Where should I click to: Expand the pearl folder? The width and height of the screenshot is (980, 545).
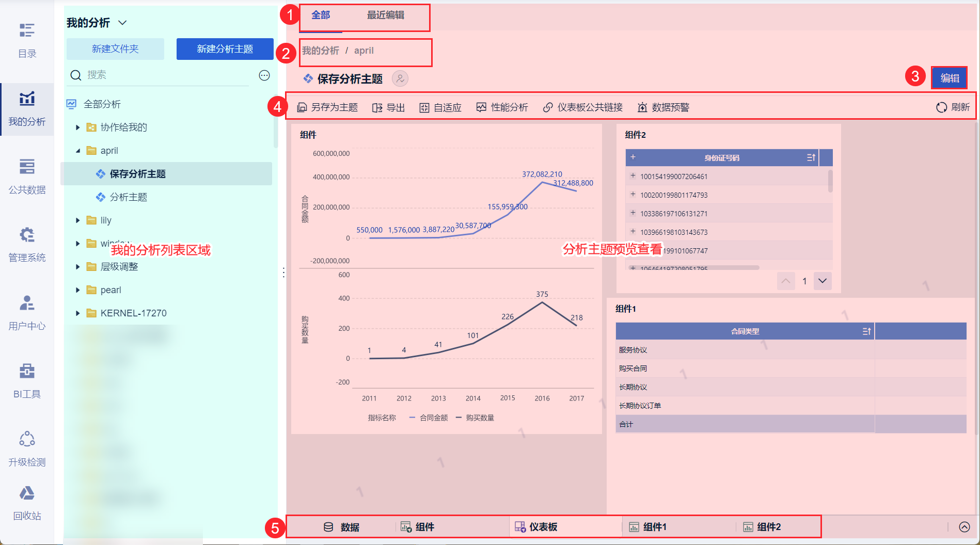point(77,290)
